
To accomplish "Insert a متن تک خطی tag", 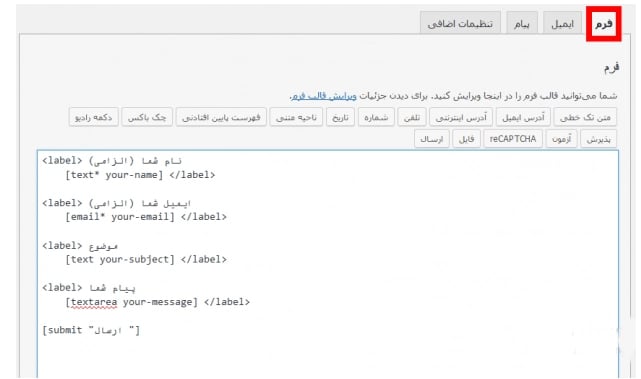I will point(585,117).
